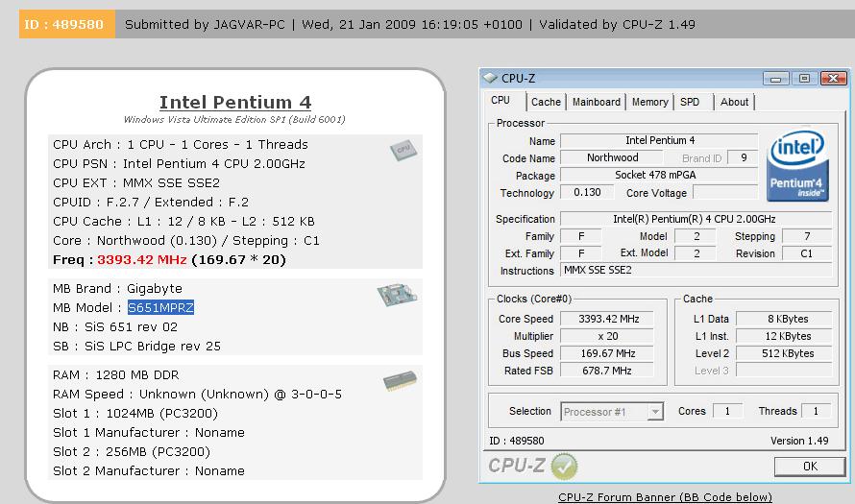Image resolution: width=855 pixels, height=504 pixels.
Task: Click the Intel Pentium 4 heading link
Action: [235, 103]
